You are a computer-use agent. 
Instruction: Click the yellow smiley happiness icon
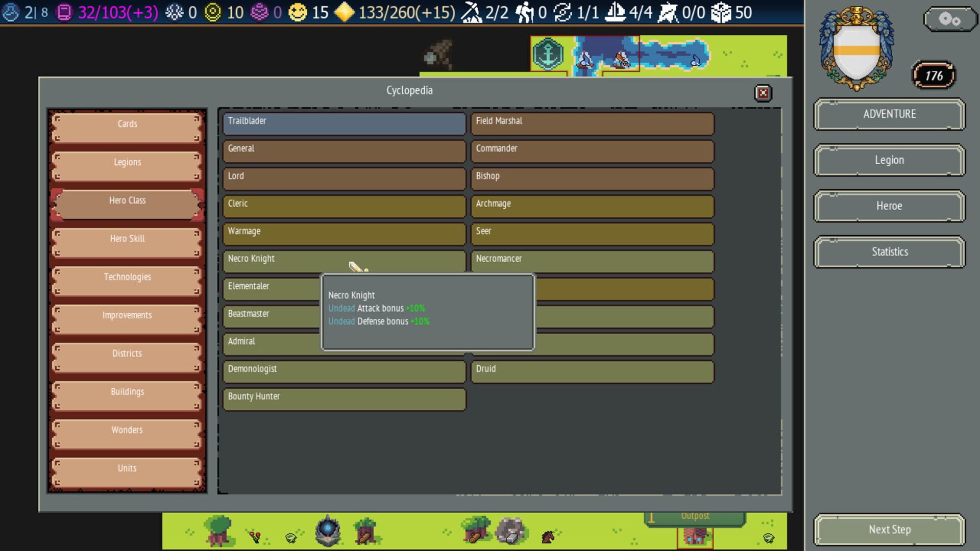298,12
